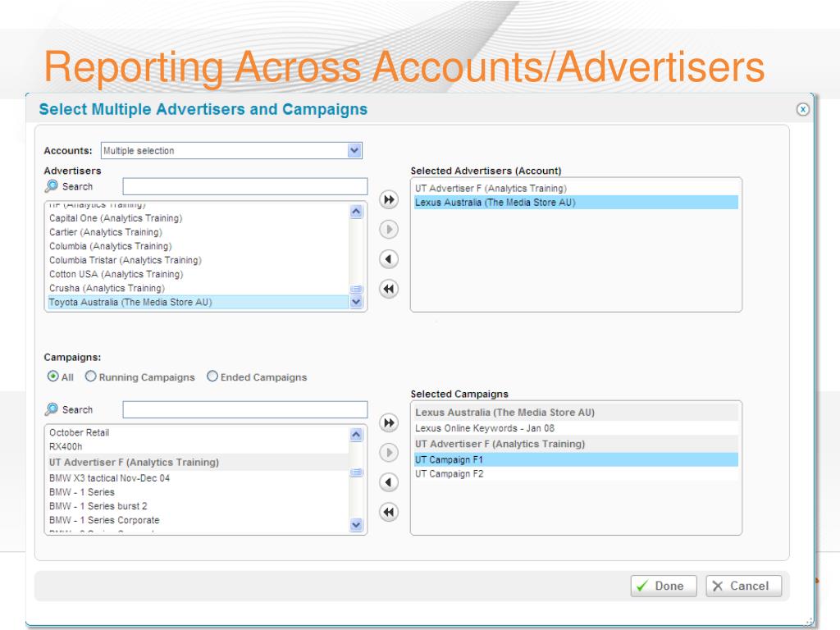The height and width of the screenshot is (630, 840).
Task: Select October Retail campaign
Action: pos(199,432)
